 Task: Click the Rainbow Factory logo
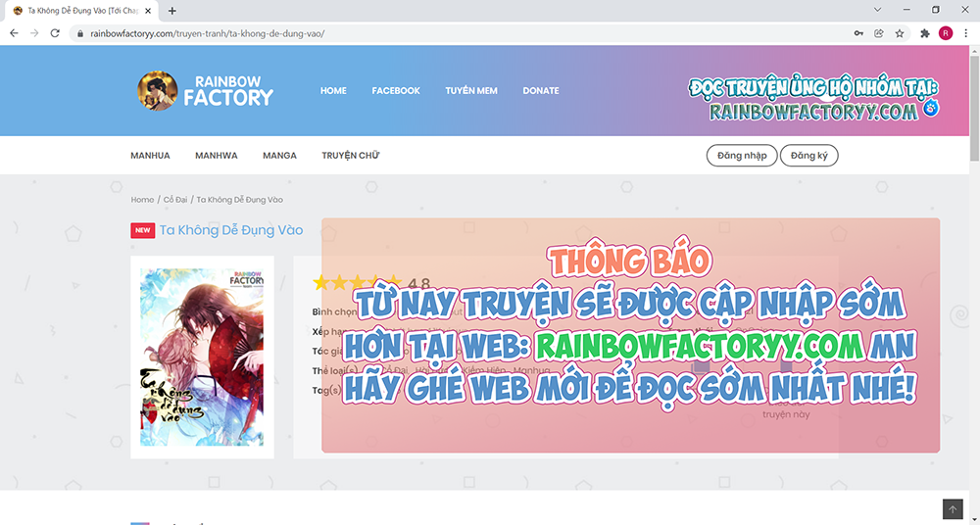pos(206,90)
